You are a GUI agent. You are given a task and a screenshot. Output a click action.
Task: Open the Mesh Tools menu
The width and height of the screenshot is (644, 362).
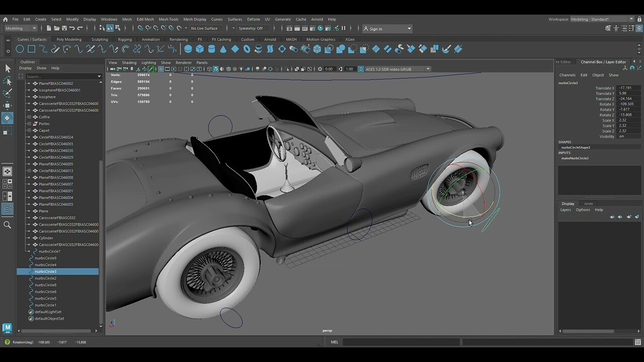coord(169,19)
